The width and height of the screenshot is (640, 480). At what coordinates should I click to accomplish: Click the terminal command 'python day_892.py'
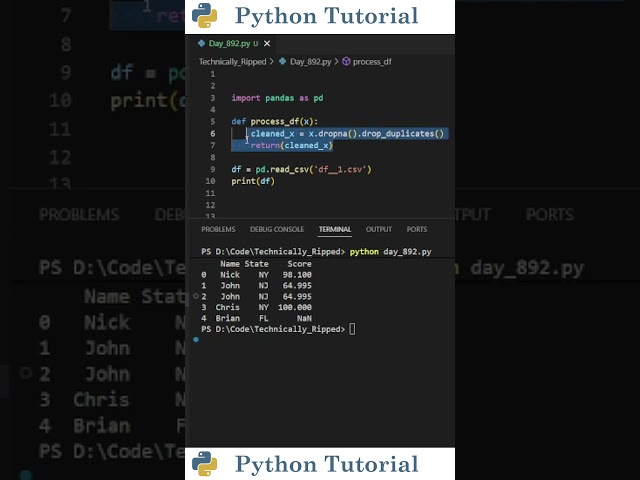click(x=390, y=252)
